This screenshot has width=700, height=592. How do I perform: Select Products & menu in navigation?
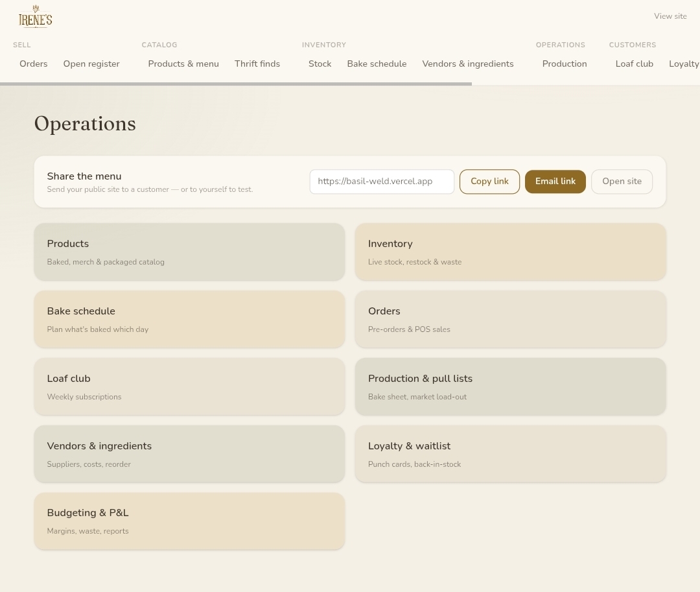(183, 64)
